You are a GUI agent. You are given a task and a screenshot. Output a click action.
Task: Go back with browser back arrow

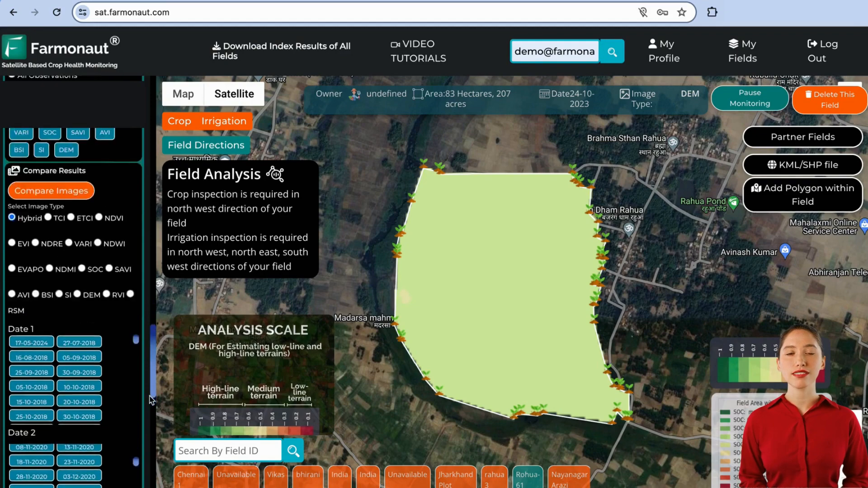click(14, 12)
